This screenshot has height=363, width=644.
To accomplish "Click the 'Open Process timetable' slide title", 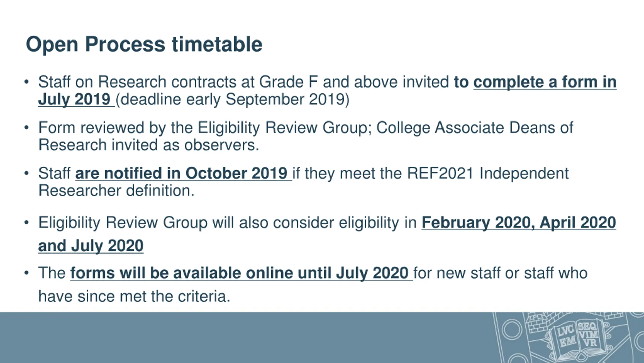I will pyautogui.click(x=144, y=44).
